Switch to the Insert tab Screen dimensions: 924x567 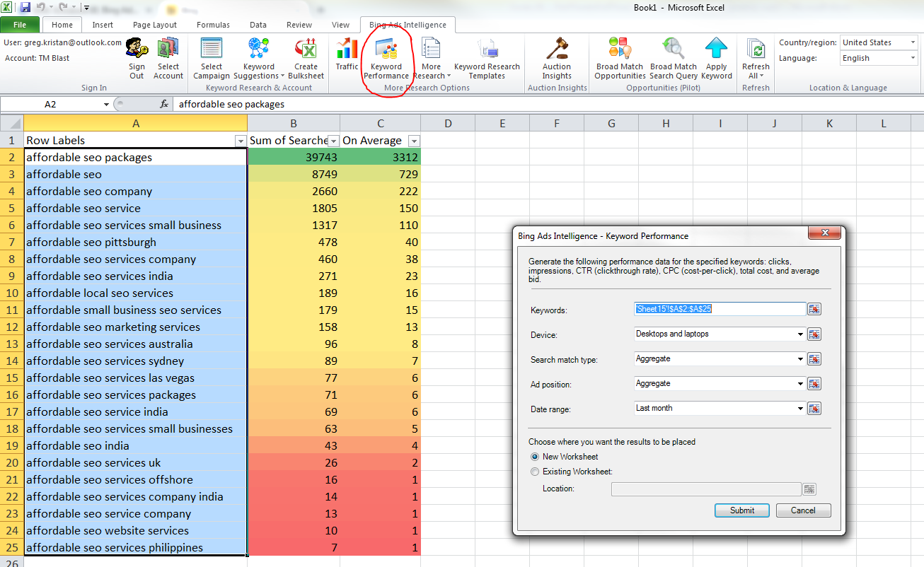(x=103, y=25)
